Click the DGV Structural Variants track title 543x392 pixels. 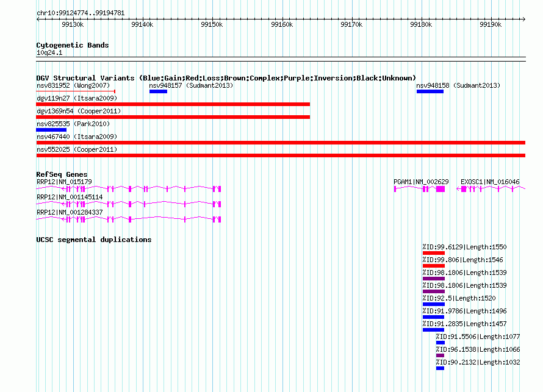[226, 78]
